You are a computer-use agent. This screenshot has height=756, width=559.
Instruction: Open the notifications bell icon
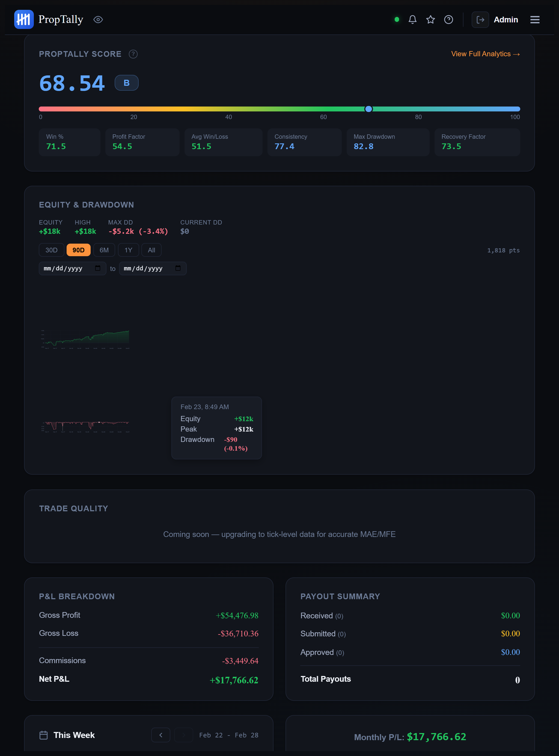[x=412, y=20]
